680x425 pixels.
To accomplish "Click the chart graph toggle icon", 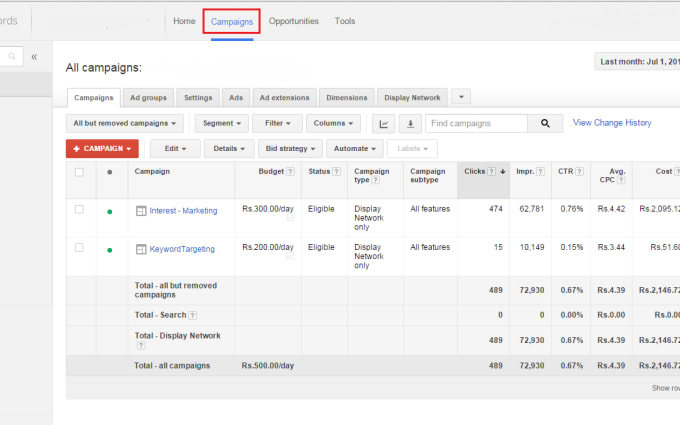I will tap(384, 124).
